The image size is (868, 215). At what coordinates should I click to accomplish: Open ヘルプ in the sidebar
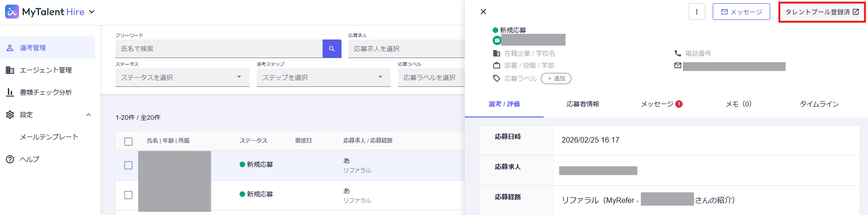[x=29, y=159]
